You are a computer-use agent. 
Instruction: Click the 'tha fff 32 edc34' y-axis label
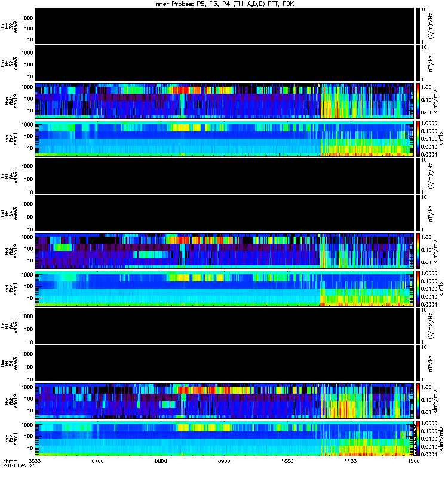pos(10,26)
